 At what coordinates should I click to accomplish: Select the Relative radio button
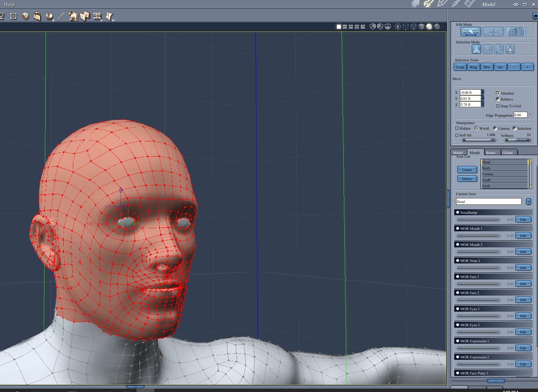coord(498,99)
